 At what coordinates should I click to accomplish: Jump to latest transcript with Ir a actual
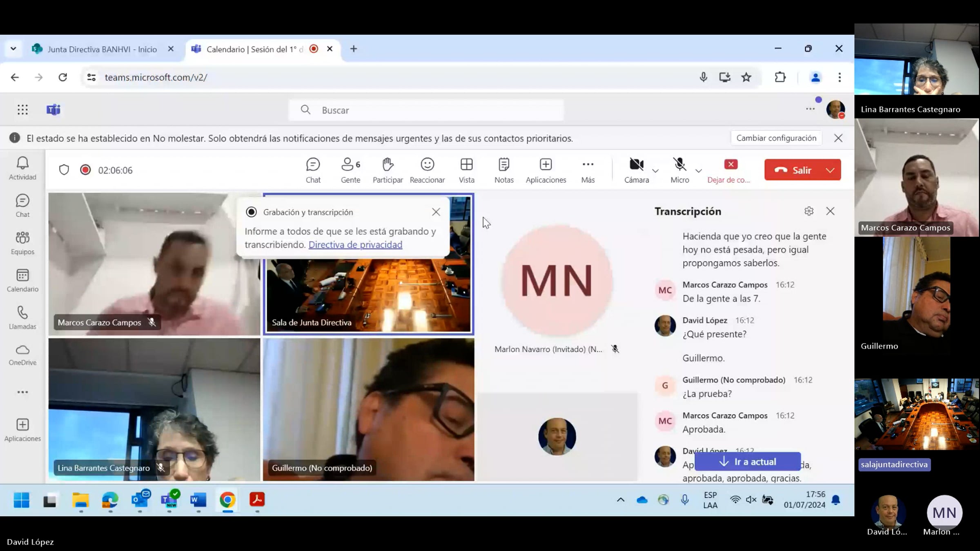point(748,462)
